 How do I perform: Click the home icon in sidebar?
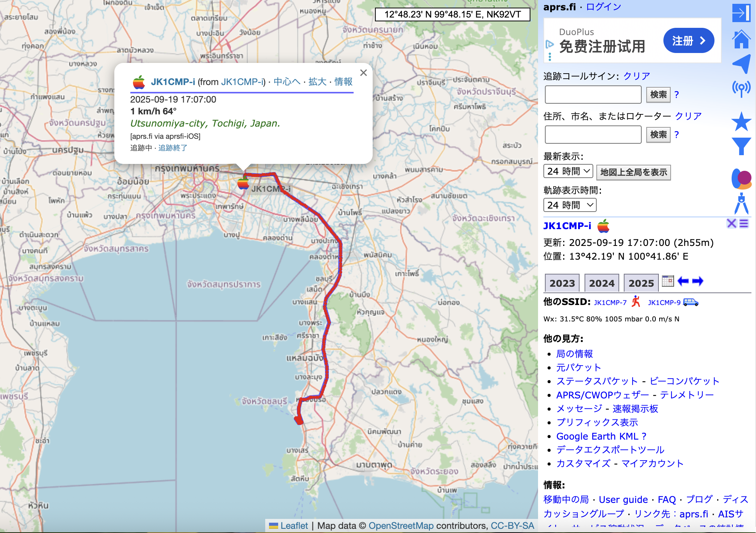tap(741, 39)
